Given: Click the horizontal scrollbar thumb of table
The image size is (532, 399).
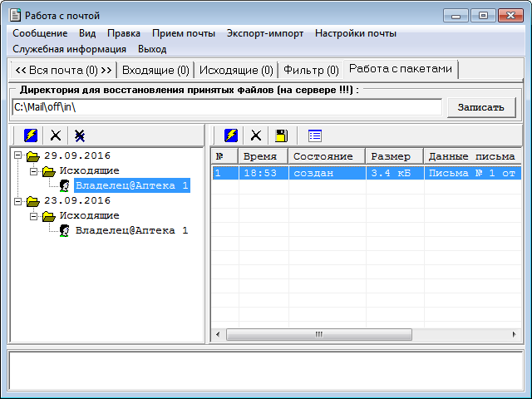Looking at the screenshot, I should (x=319, y=334).
